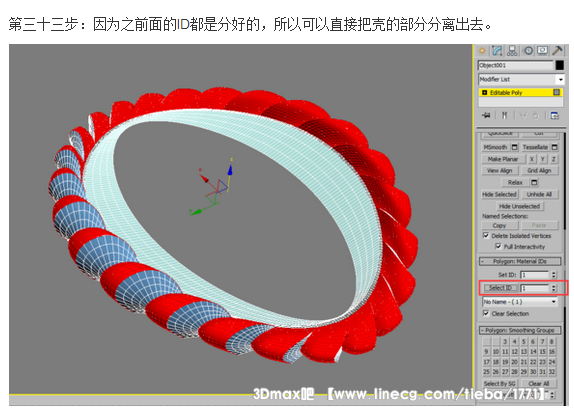
Task: Click the Z planar axis button
Action: [x=554, y=159]
